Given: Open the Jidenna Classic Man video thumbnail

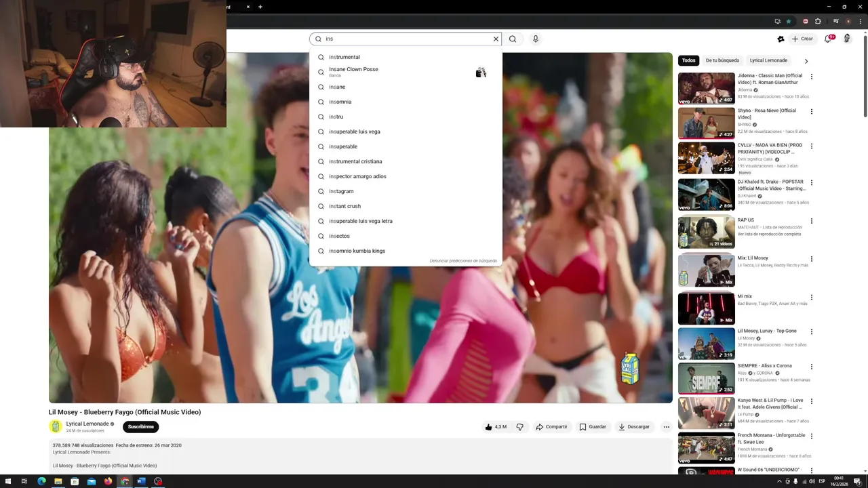Looking at the screenshot, I should click(706, 88).
